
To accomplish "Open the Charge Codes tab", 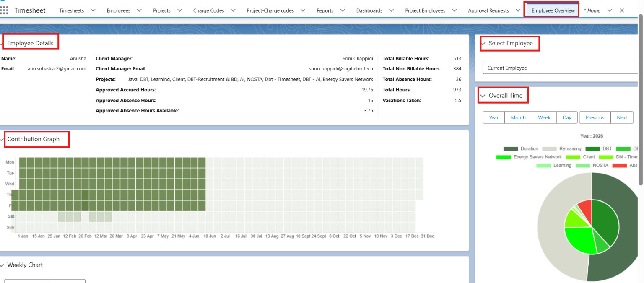I will (x=208, y=10).
